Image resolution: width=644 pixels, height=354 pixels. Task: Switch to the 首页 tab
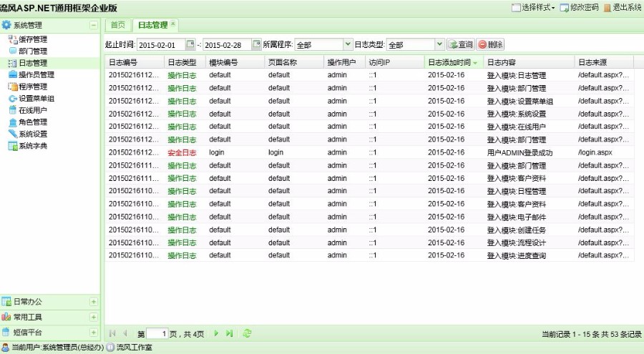click(118, 25)
